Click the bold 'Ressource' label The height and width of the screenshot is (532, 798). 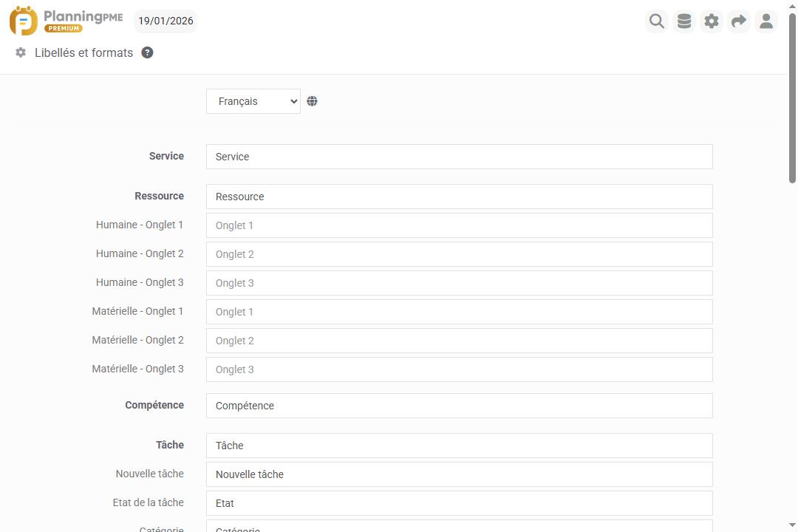(160, 196)
